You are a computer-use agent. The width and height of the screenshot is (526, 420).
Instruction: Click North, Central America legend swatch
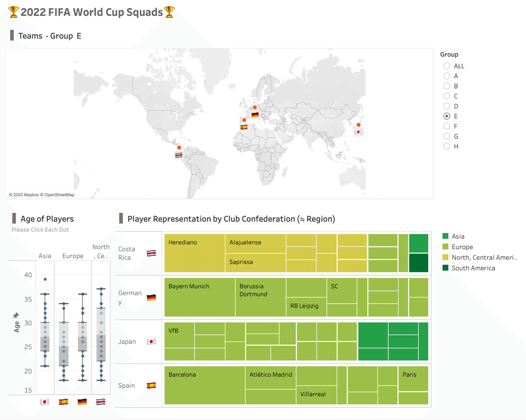(445, 258)
